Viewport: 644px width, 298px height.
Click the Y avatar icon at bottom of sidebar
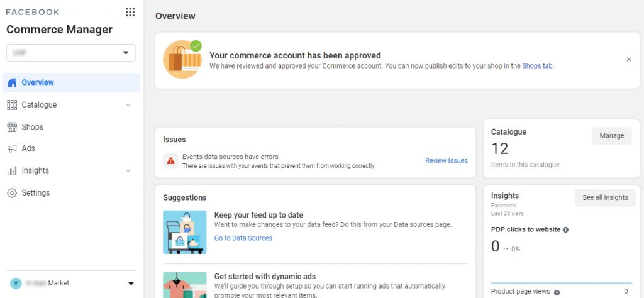pyautogui.click(x=16, y=283)
